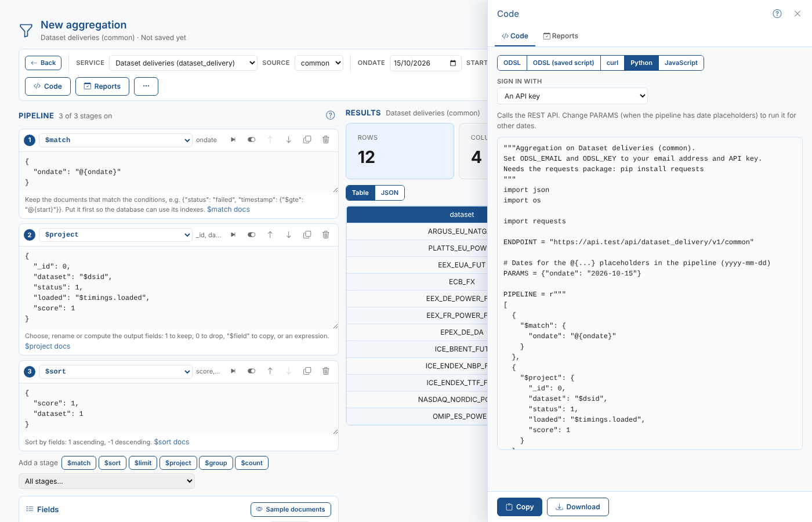Switch results view to Table
This screenshot has width=812, height=522.
coord(360,193)
